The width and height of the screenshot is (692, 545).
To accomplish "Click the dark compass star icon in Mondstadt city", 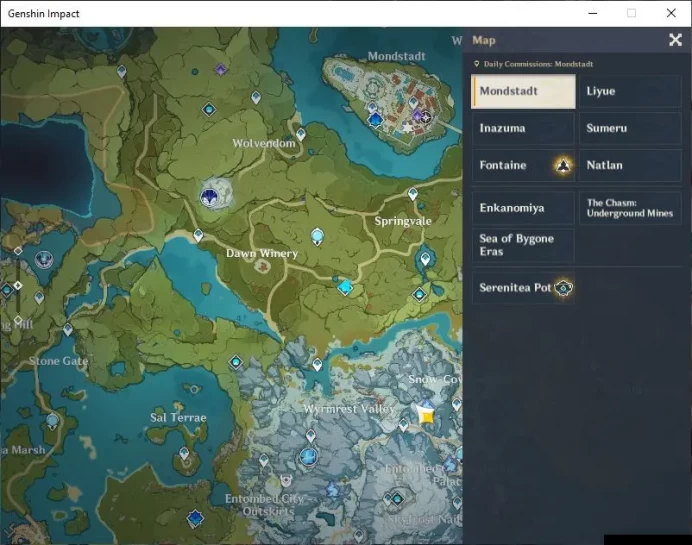I will 426,117.
